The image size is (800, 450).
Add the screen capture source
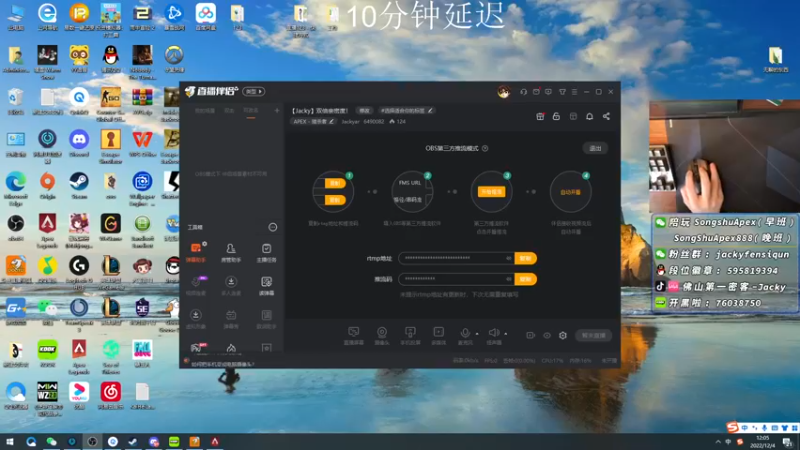[353, 336]
